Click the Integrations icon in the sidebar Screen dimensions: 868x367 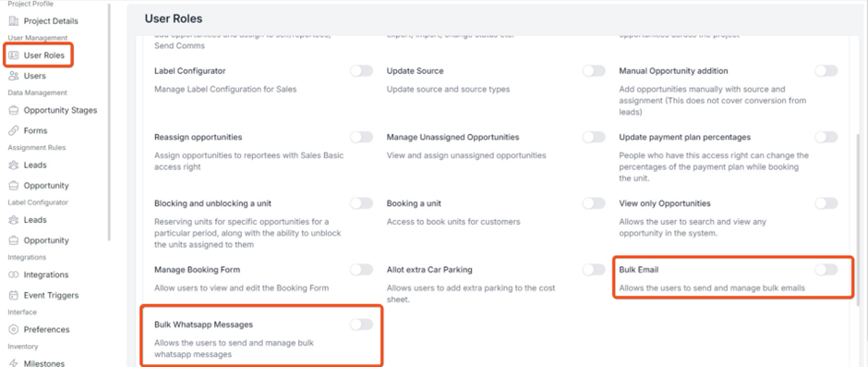(14, 275)
